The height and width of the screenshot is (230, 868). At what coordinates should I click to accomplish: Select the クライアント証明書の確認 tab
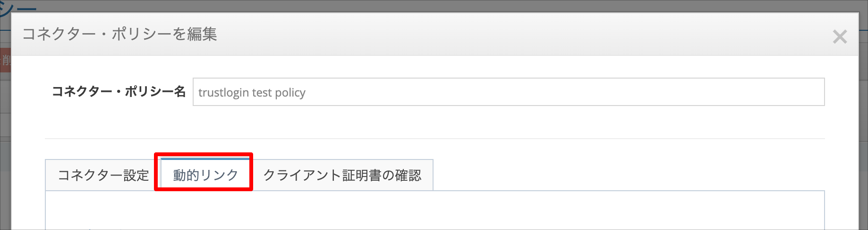342,175
